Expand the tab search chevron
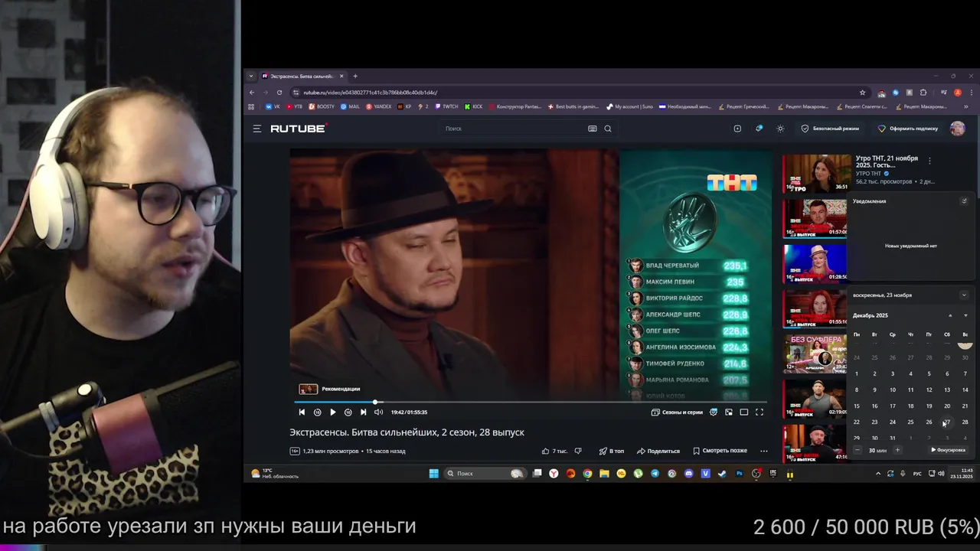This screenshot has height=551, width=980. (251, 76)
